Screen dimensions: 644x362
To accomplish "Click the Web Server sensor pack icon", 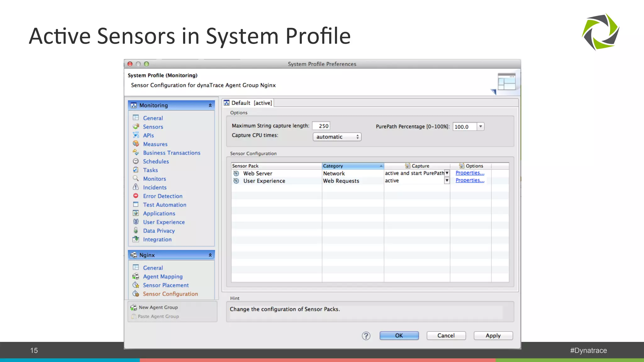I will coord(236,173).
